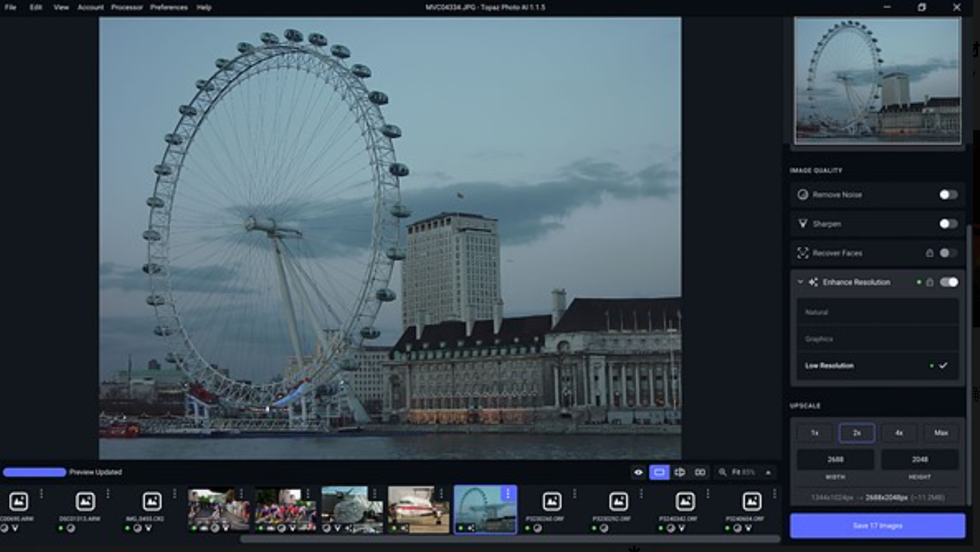Open three-dot menu on wrapped aircraft thumbnail
Viewport: 980px width, 552px height.
click(x=374, y=493)
